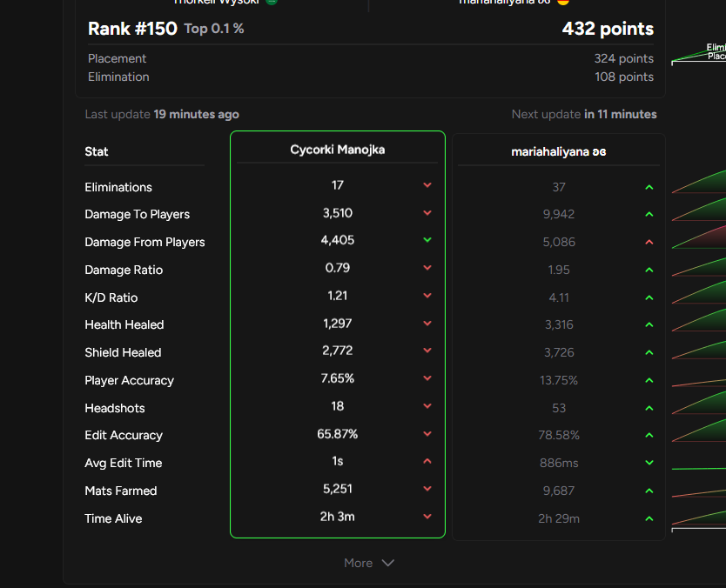726x588 pixels.
Task: Click the red down arrow beside 1.21
Action: point(427,295)
